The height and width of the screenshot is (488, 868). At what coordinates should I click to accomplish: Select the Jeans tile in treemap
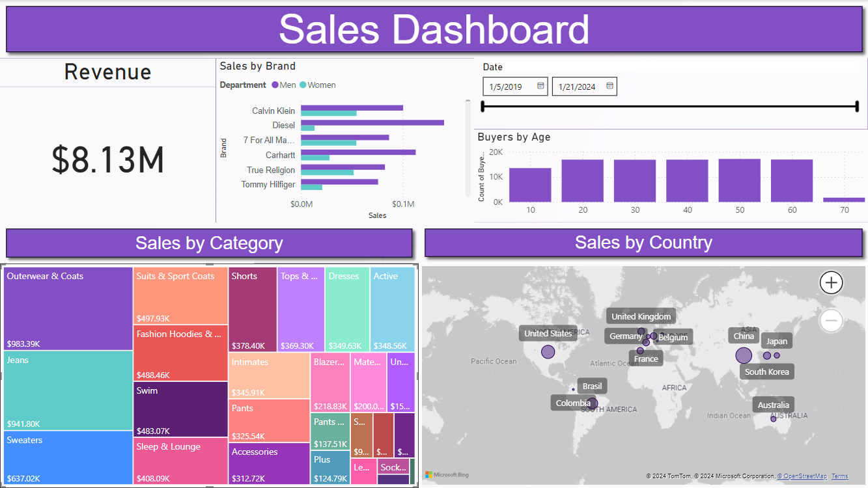tap(68, 392)
